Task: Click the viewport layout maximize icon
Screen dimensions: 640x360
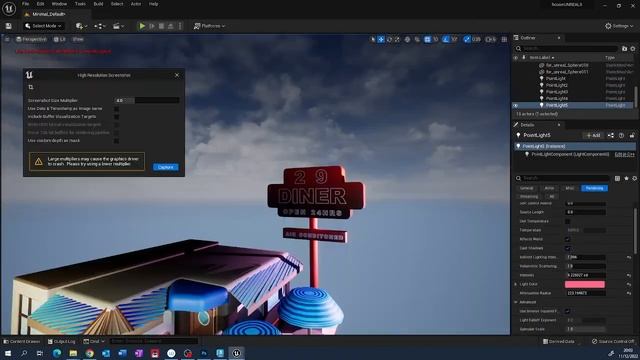Action: click(504, 39)
